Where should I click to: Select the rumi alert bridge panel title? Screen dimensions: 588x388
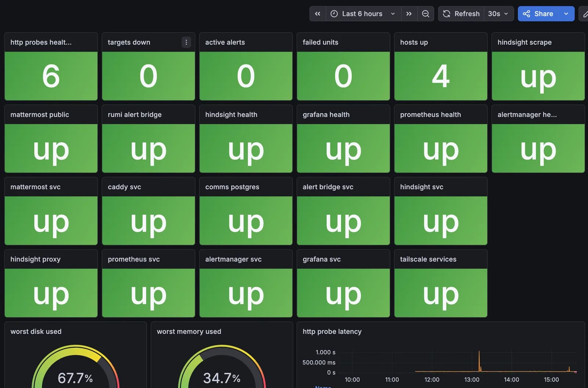click(x=135, y=115)
